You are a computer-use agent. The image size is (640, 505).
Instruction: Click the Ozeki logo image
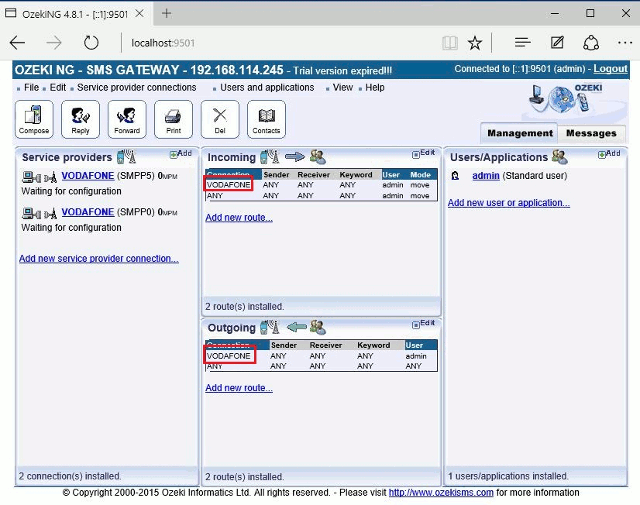click(567, 99)
